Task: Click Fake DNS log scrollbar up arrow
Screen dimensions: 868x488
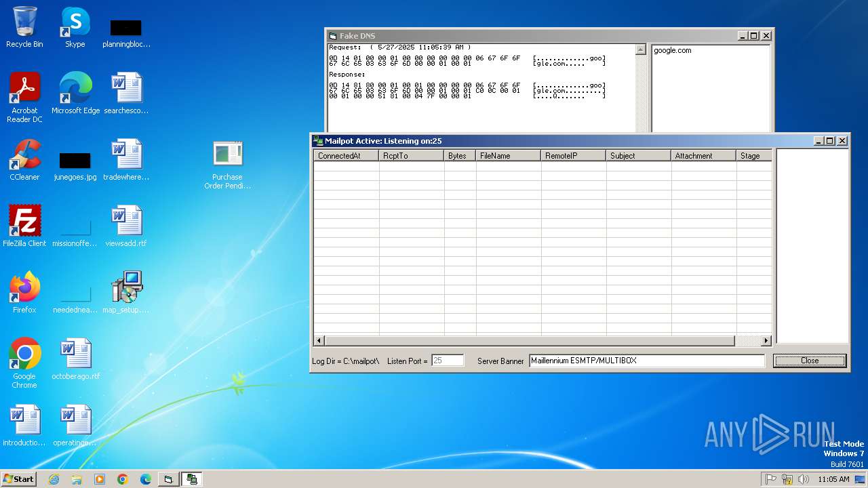Action: click(x=641, y=49)
